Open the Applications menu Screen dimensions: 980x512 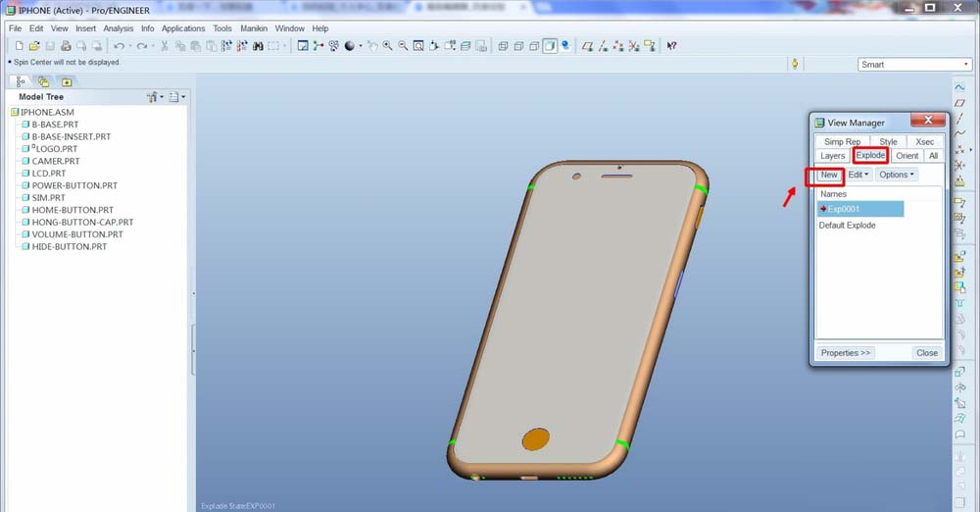click(183, 28)
